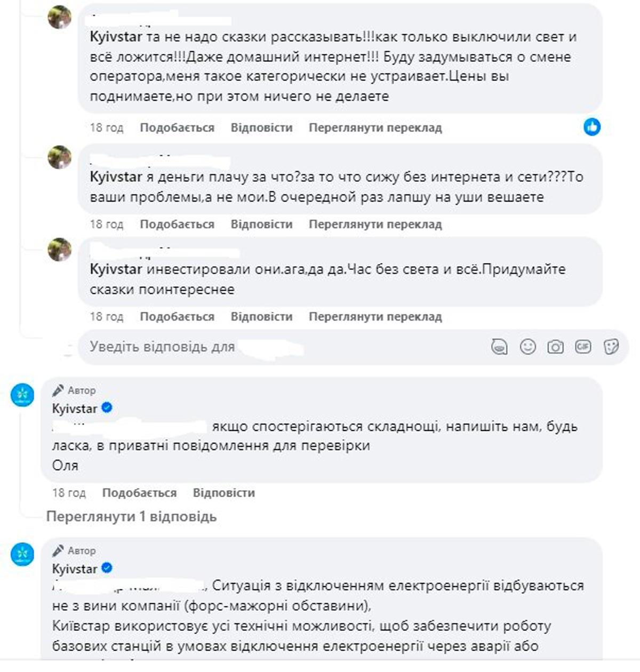This screenshot has height=672, width=640.
Task: Attach a photo using the camera icon
Action: [x=555, y=347]
